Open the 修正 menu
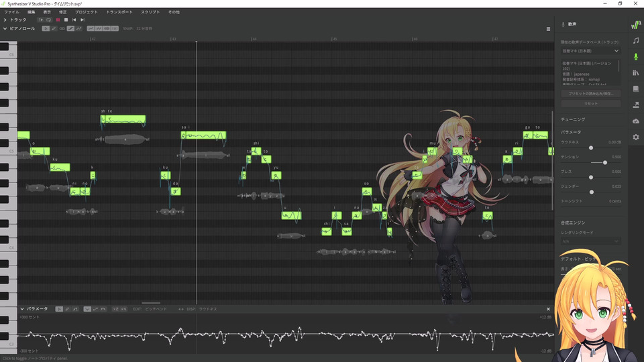The height and width of the screenshot is (362, 644). (63, 12)
